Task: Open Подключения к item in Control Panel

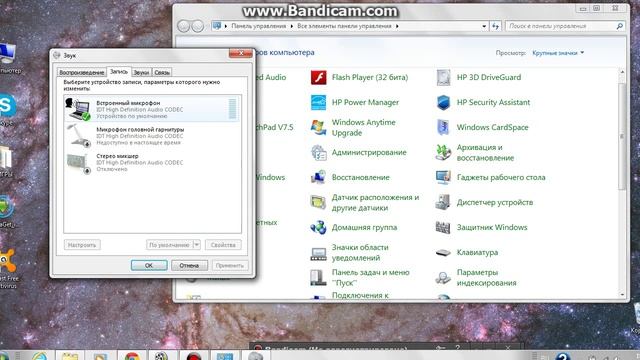Action: [360, 295]
